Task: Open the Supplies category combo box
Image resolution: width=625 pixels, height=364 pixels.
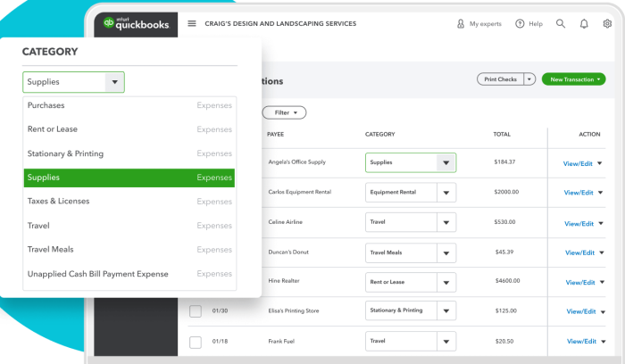Action: coord(73,82)
